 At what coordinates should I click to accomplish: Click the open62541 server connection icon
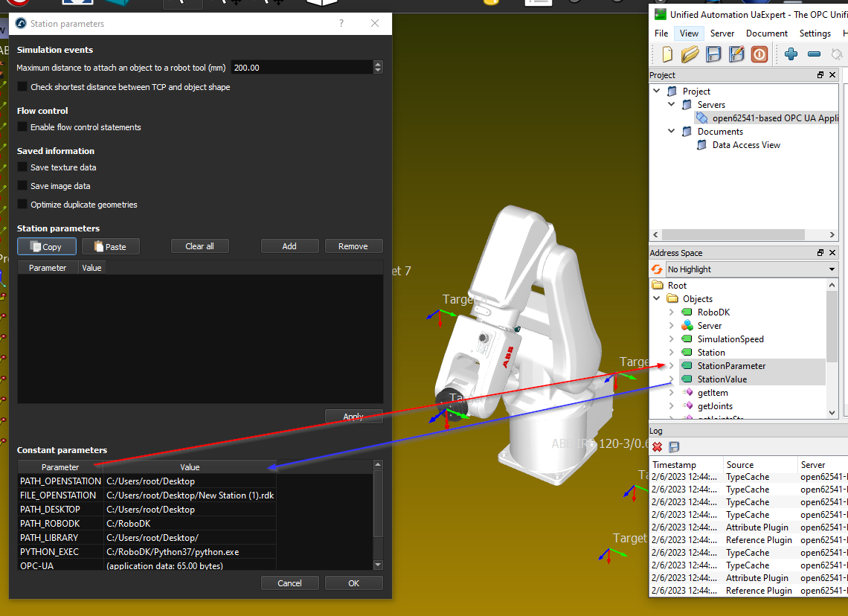coord(701,118)
